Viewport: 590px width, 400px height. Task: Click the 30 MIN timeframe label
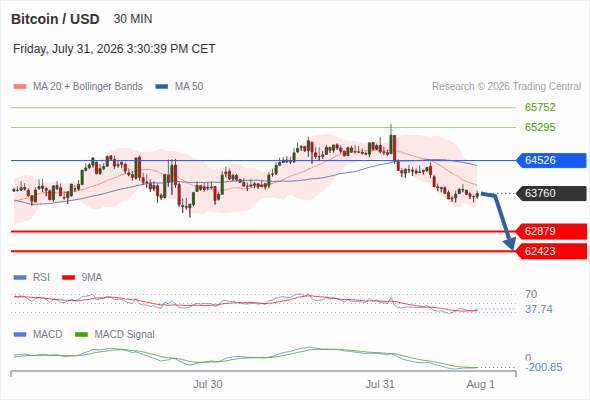click(133, 19)
